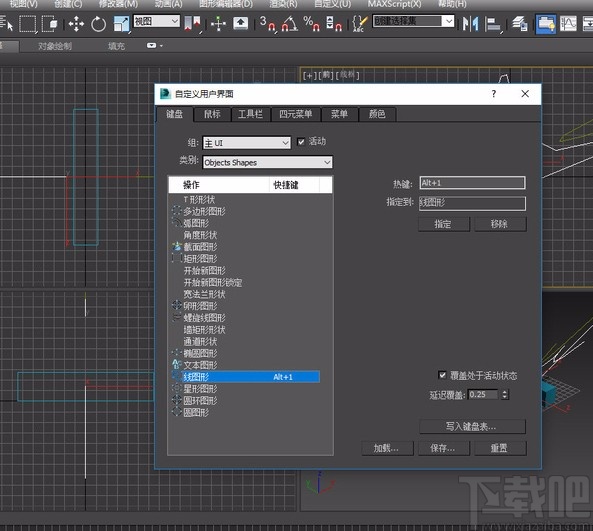Select the 文本图形 action row
The image size is (593, 531).
245,365
